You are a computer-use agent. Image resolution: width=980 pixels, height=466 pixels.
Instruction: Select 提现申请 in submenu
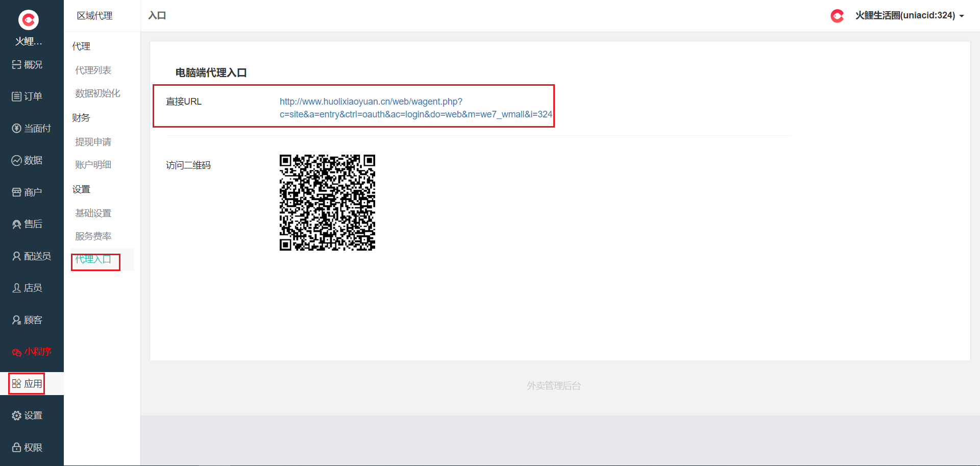93,142
